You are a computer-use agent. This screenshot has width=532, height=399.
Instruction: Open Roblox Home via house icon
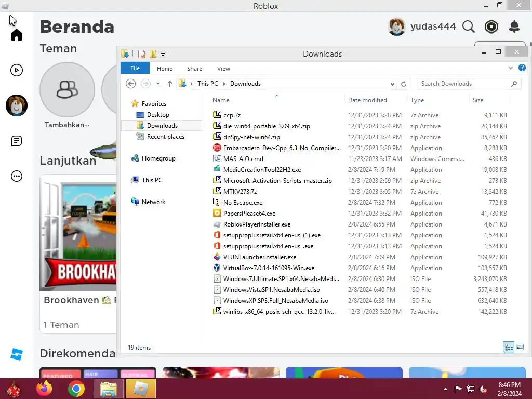[x=16, y=35]
